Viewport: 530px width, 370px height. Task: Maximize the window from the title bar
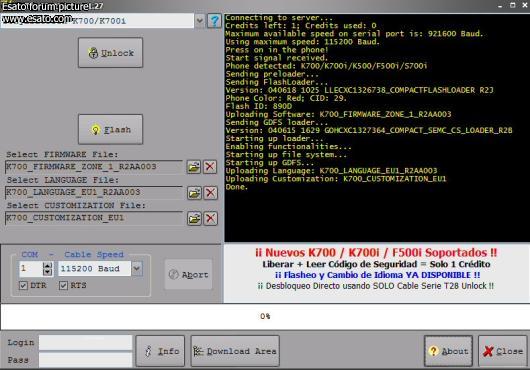pos(512,5)
